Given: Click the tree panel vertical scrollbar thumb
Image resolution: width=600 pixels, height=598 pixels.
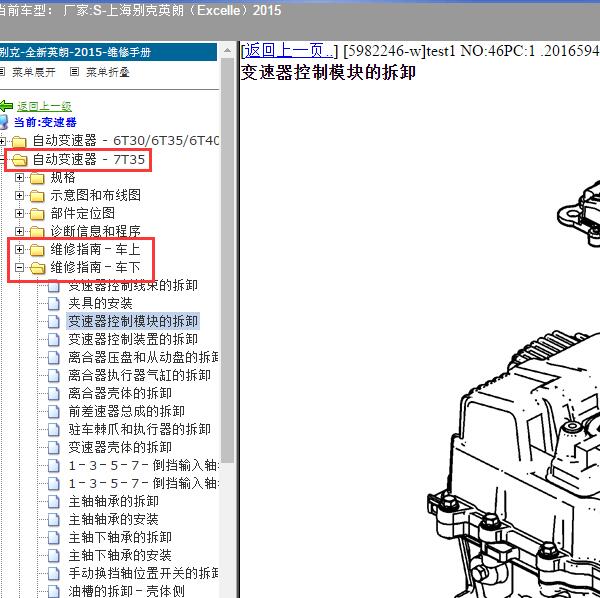Looking at the screenshot, I should (227, 260).
